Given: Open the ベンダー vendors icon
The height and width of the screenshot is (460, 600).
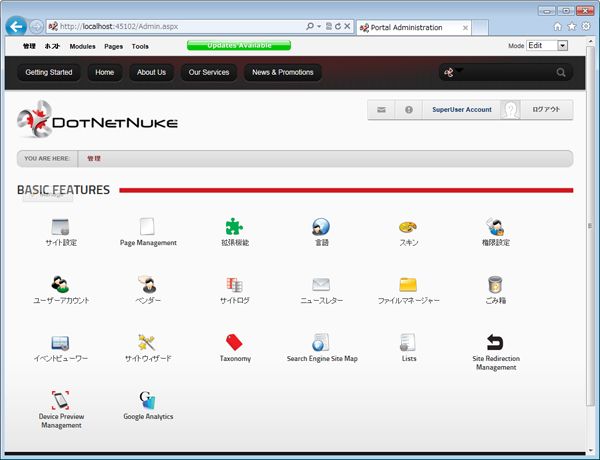Looking at the screenshot, I should [147, 284].
